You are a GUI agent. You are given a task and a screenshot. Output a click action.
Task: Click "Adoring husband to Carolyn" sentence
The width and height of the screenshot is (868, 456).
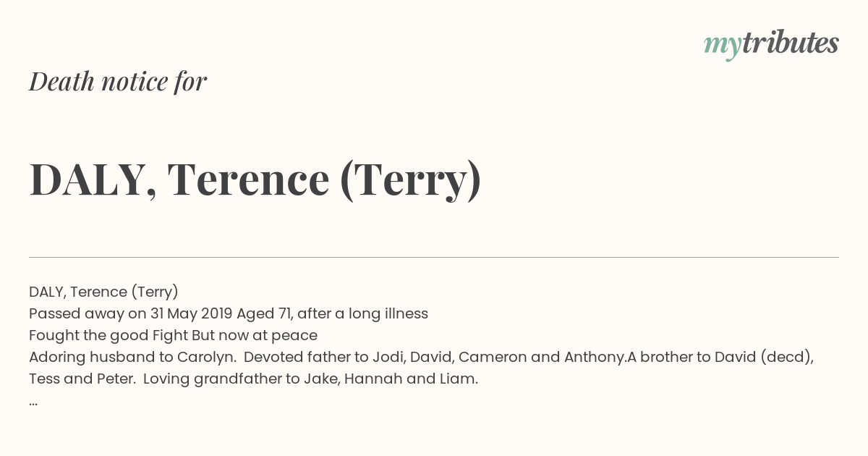pos(132,357)
